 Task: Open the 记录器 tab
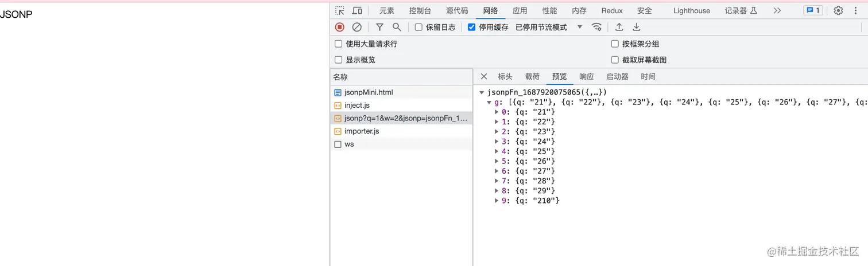pos(741,10)
